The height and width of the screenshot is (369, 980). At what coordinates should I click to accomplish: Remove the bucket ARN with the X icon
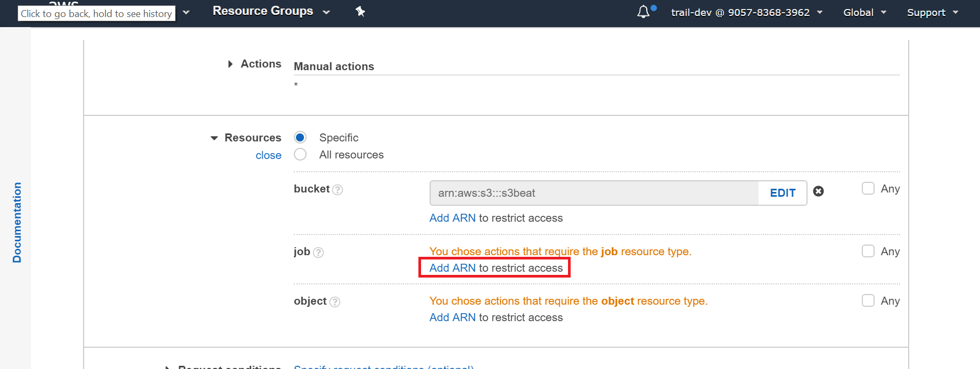pyautogui.click(x=818, y=191)
